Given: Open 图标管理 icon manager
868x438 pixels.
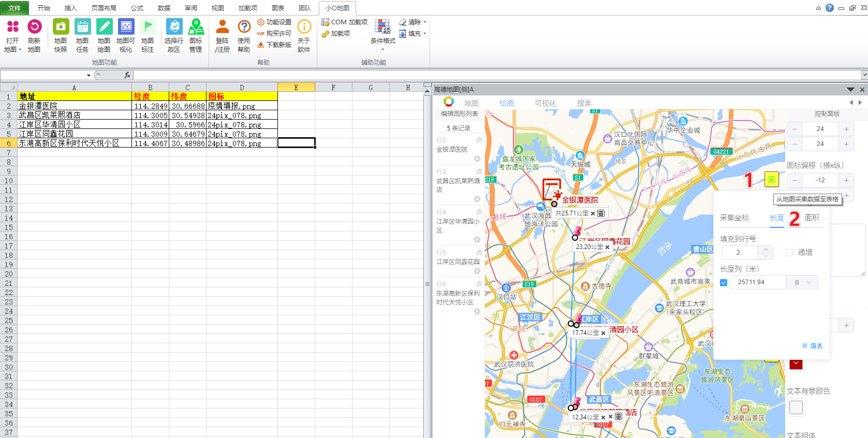Looking at the screenshot, I should point(196,36).
